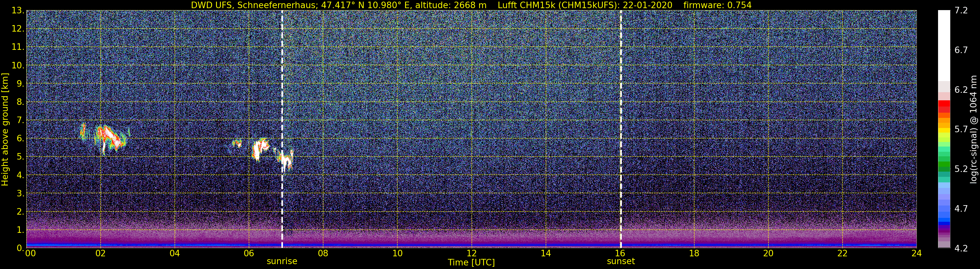Click colorbar tick label '4.2'
Screen dimensions: 980x269
click(961, 248)
